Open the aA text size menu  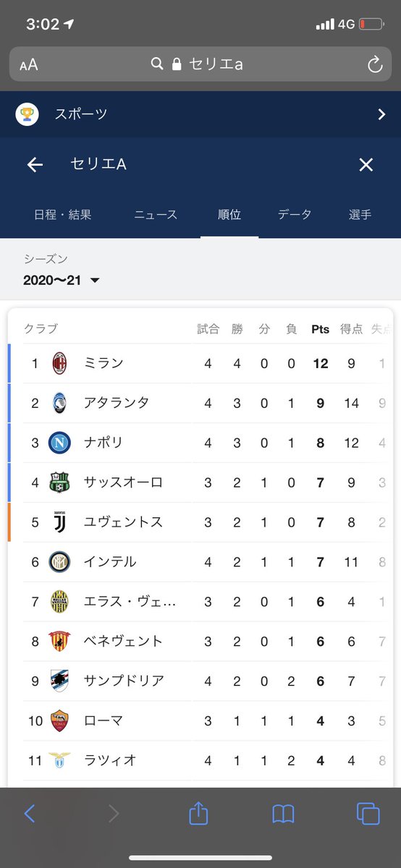28,65
